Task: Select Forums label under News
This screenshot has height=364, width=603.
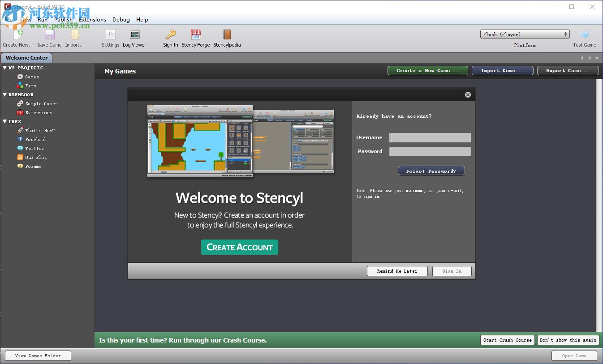Action: (34, 167)
